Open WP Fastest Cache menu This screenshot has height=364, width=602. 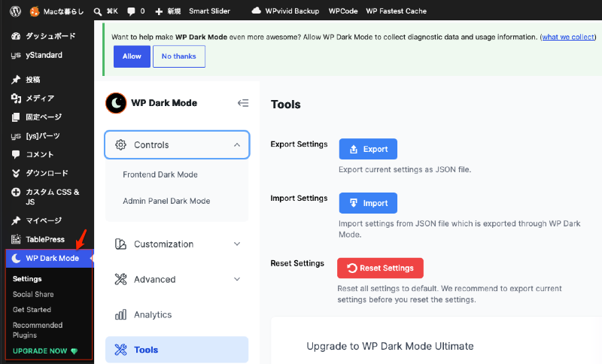pos(396,11)
